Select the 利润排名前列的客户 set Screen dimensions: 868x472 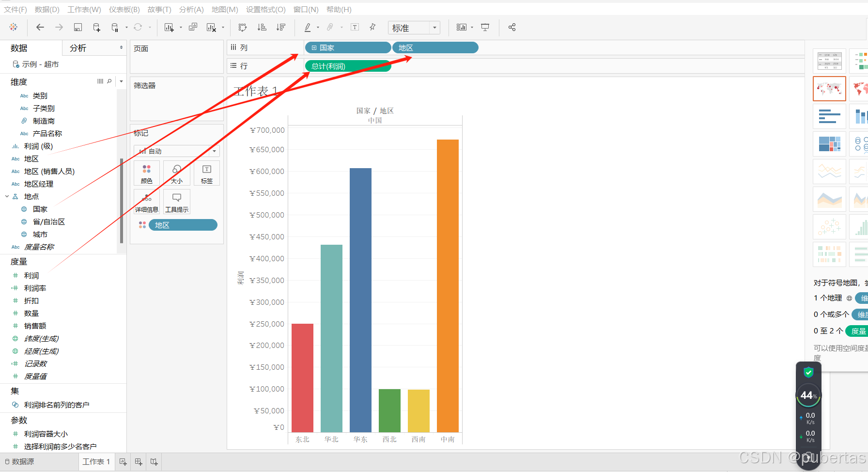coord(56,405)
